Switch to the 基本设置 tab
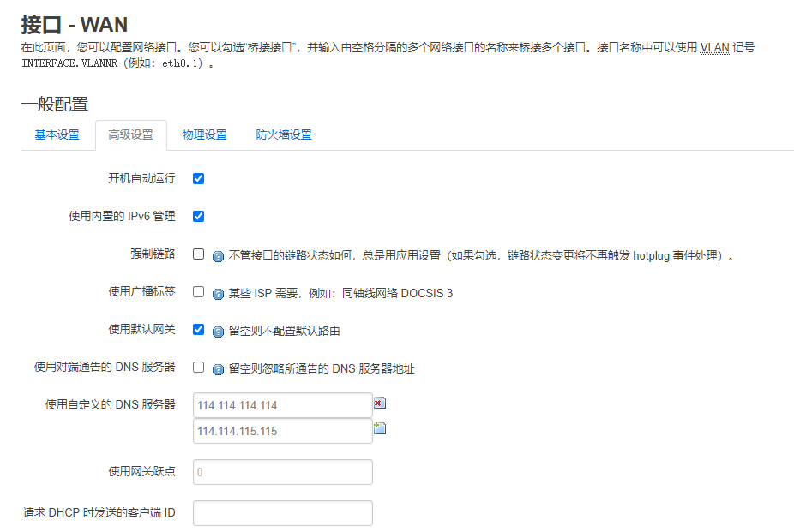This screenshot has width=794, height=532. click(57, 135)
